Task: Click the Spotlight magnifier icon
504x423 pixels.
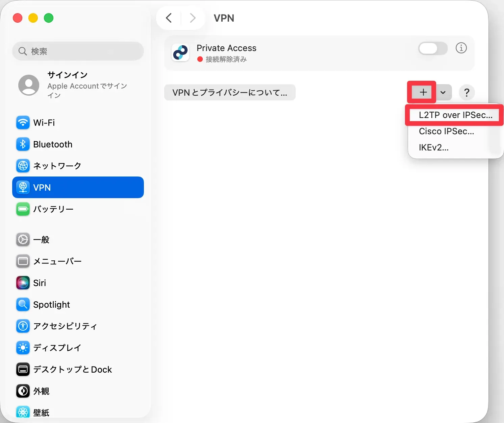Action: pyautogui.click(x=23, y=305)
